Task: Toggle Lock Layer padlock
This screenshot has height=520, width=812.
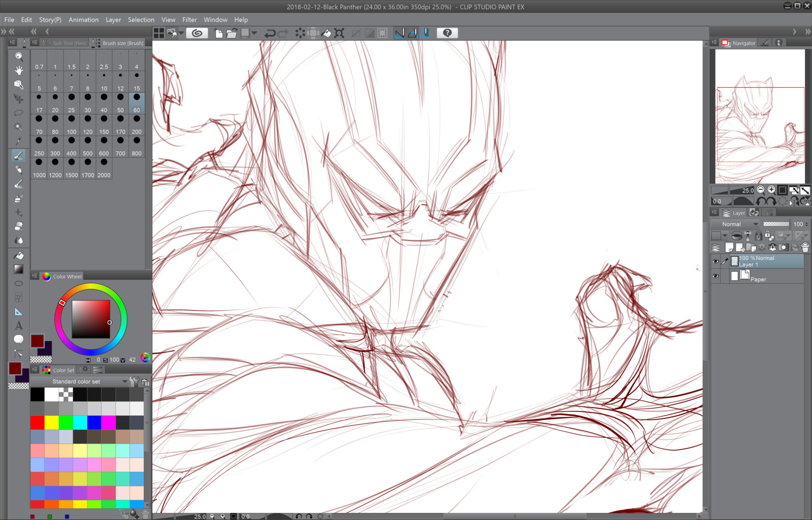Action: 758,236
